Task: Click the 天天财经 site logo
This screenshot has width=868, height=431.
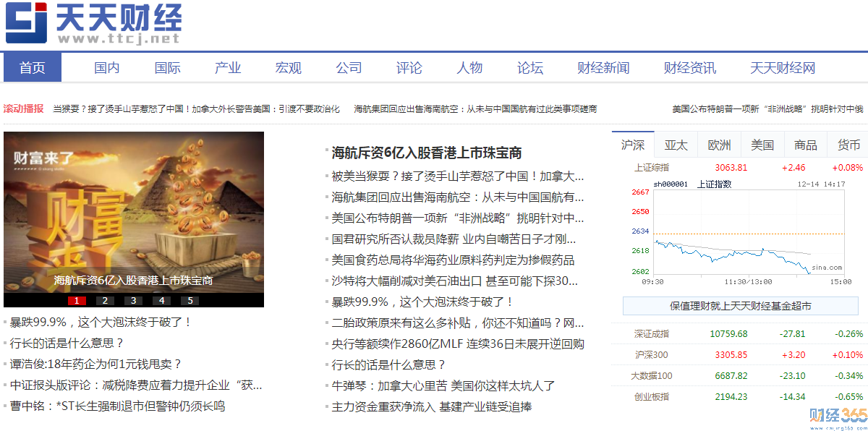Action: pos(93,23)
